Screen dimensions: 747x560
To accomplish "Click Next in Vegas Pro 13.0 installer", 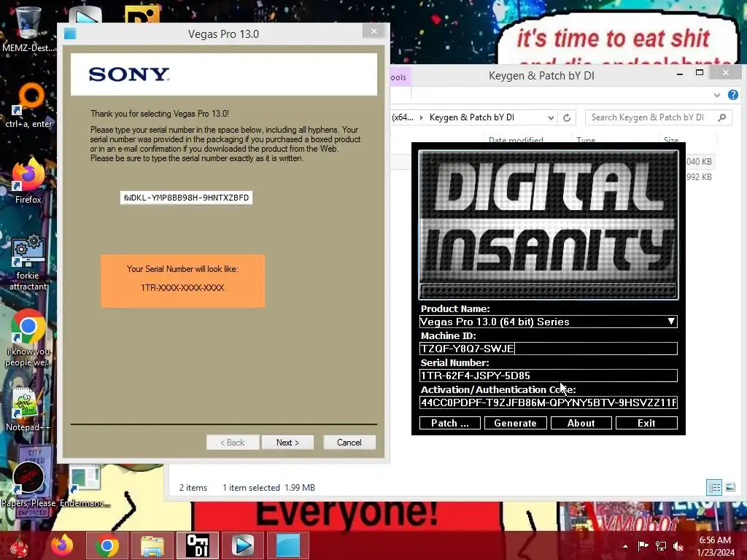I will (287, 443).
